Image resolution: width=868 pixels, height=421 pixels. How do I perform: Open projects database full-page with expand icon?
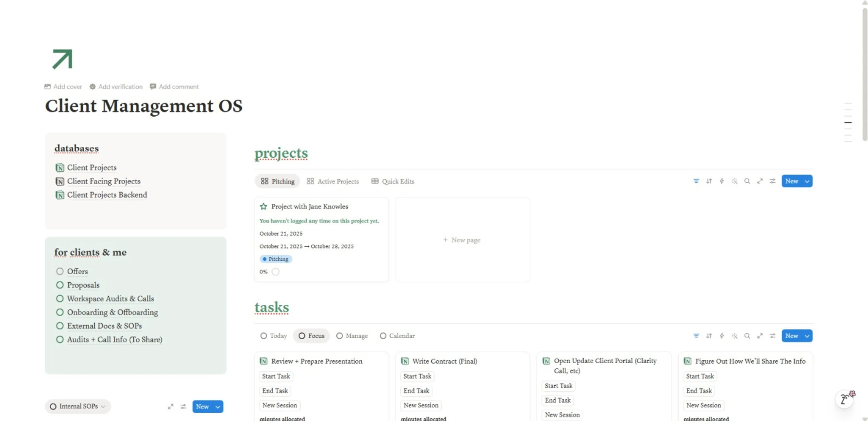tap(760, 181)
